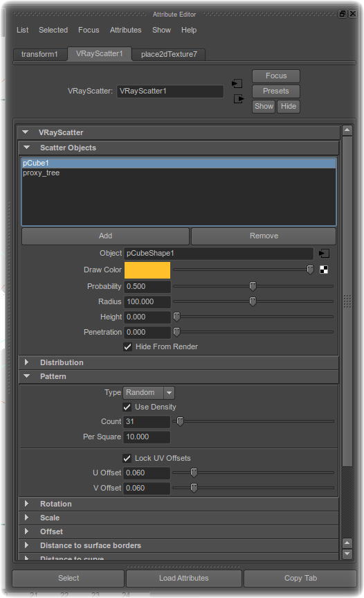The width and height of the screenshot is (364, 598).
Task: Click the Hide button
Action: pos(289,107)
